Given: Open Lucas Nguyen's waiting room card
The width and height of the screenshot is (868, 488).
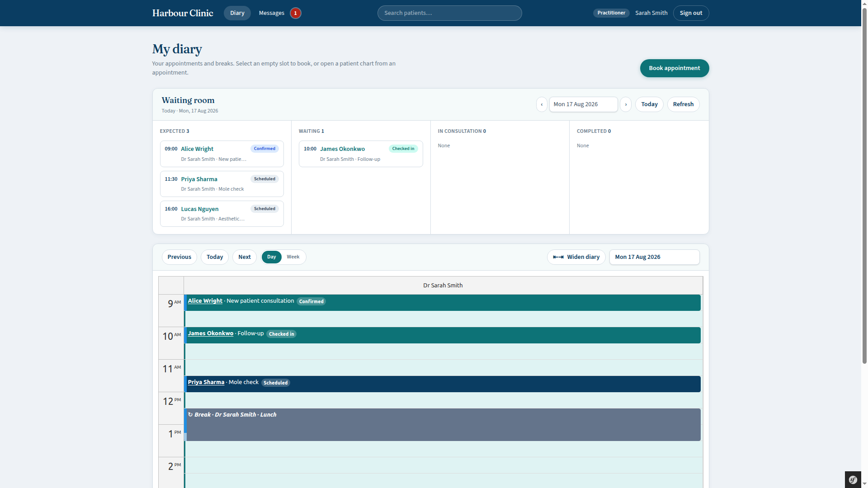Looking at the screenshot, I should [222, 214].
